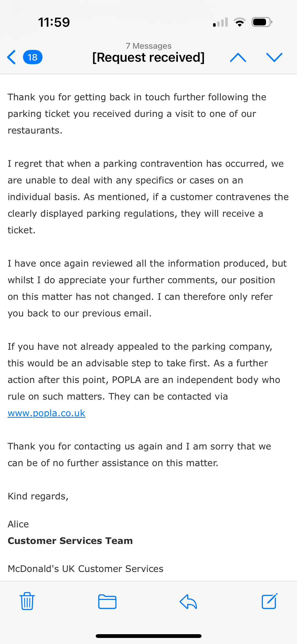This screenshot has height=644, width=297.
Task: Tap the unread count badge 18
Action: click(x=32, y=57)
